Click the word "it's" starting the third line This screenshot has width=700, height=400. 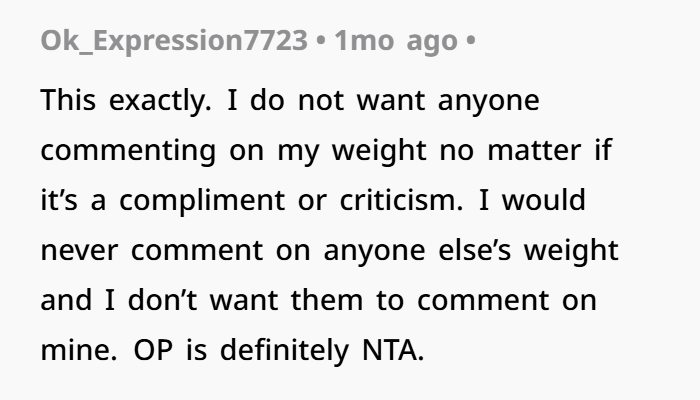(x=59, y=200)
